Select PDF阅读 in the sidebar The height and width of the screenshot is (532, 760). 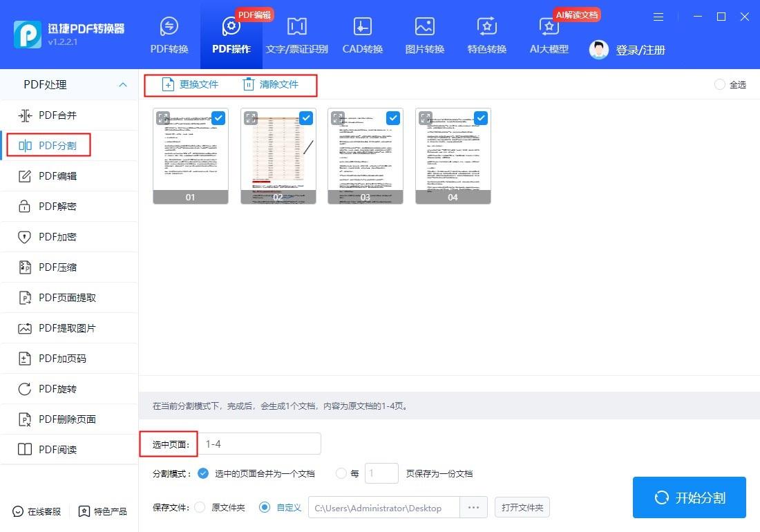pyautogui.click(x=69, y=450)
